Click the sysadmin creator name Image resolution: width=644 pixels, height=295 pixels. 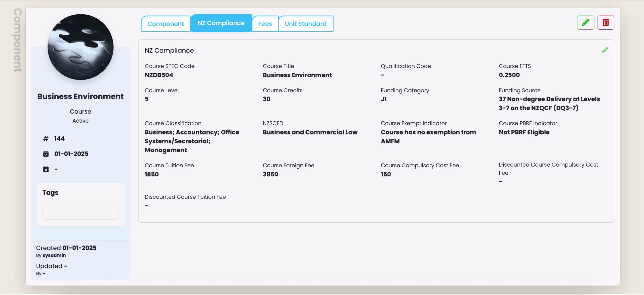[54, 255]
